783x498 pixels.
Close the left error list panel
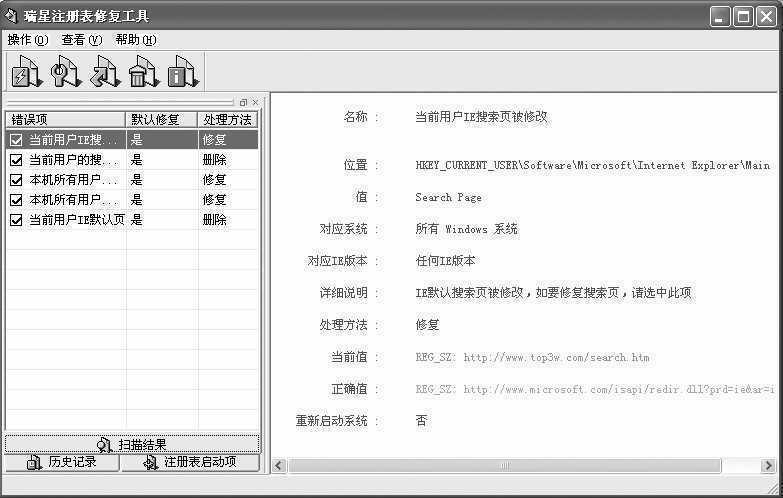[255, 102]
